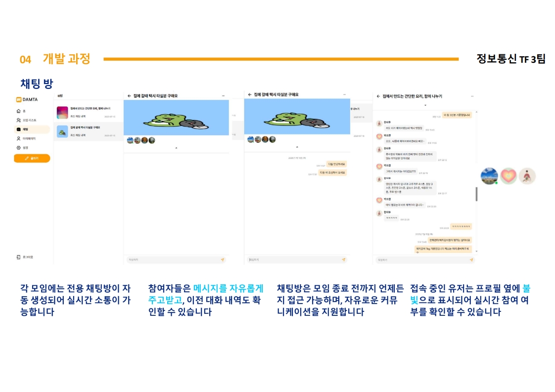Click message bubble '다들 안녕하세요'
This screenshot has height=392, width=555.
[x=336, y=164]
